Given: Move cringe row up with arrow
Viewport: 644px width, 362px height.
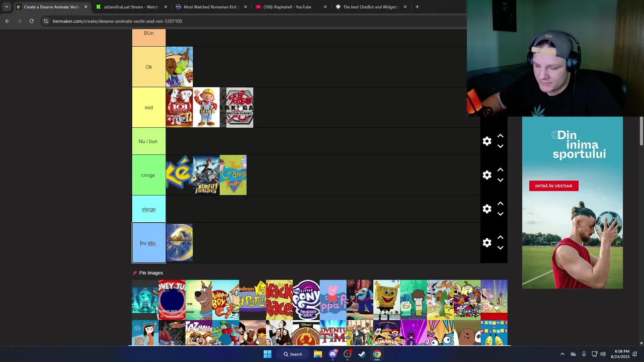Looking at the screenshot, I should point(500,170).
